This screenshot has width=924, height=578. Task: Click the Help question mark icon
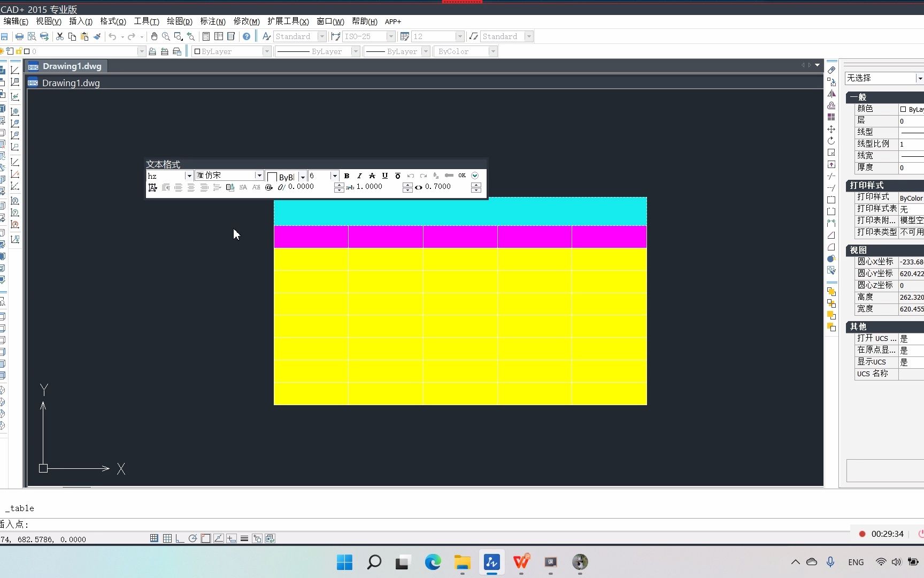(x=247, y=36)
